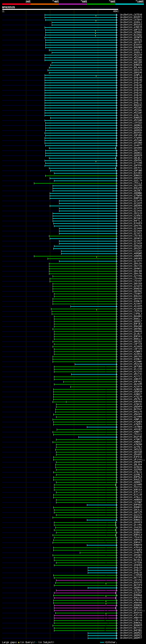The width and height of the screenshot is (146, 644).
Task: Open hit UniRef100_Q08GL2
Action: point(131,22)
